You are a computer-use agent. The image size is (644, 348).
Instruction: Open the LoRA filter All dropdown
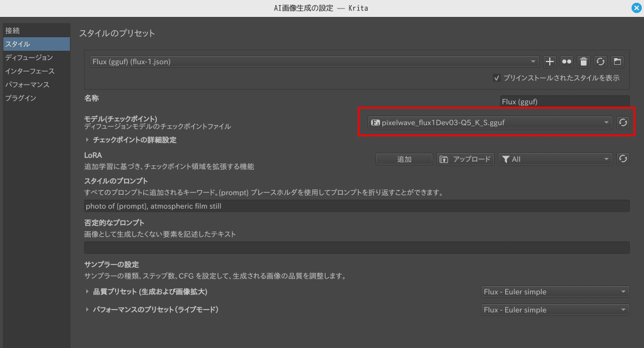point(555,159)
